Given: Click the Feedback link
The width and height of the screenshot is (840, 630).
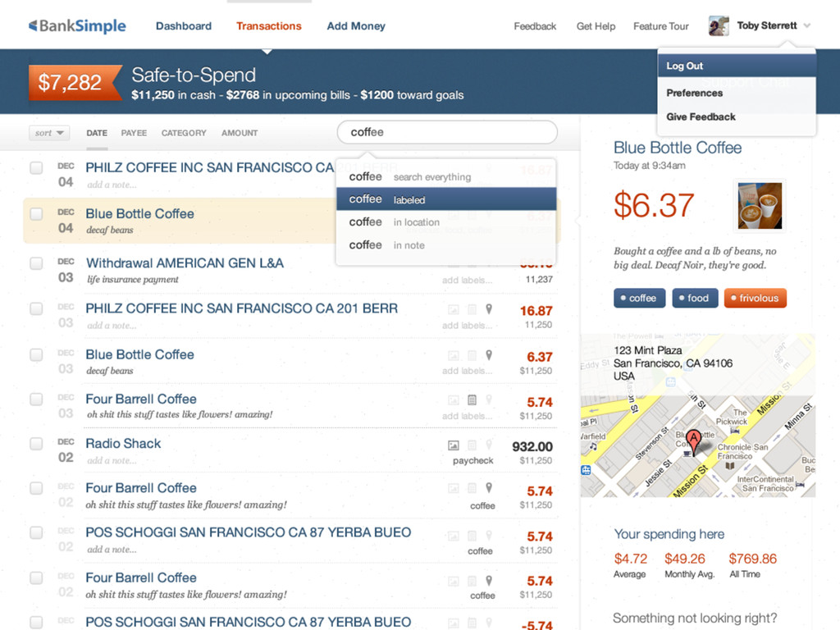Looking at the screenshot, I should pos(535,26).
